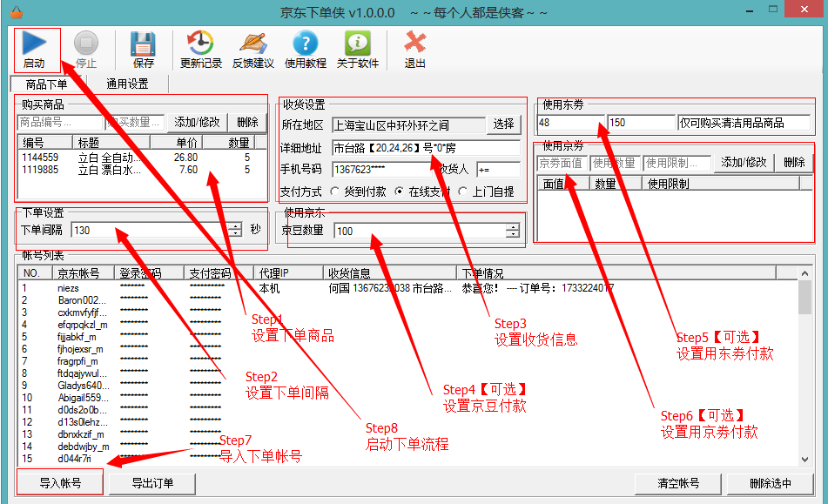This screenshot has height=504, width=828.
Task: Focus the 详细地址 field
Action: tap(426, 148)
